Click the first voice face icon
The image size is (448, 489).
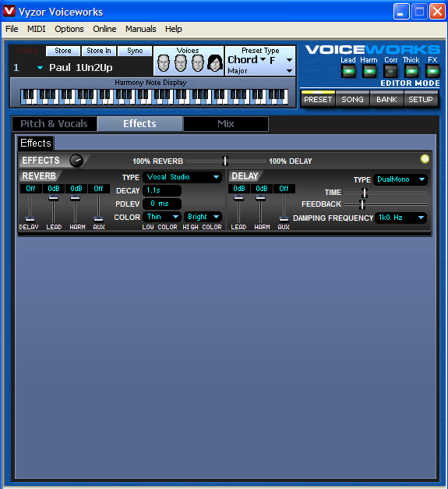164,63
